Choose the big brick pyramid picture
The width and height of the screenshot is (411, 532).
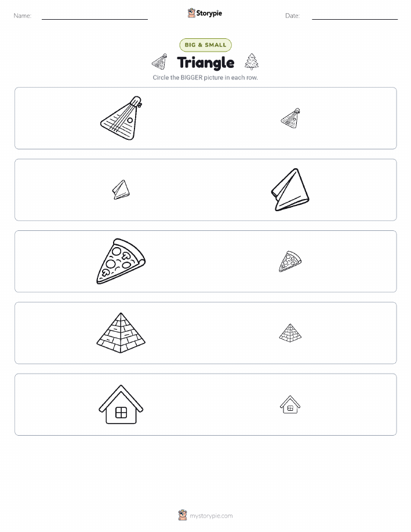pyautogui.click(x=121, y=333)
